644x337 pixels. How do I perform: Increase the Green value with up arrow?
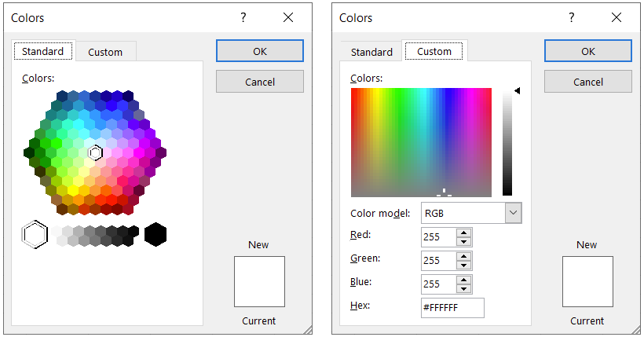point(464,256)
